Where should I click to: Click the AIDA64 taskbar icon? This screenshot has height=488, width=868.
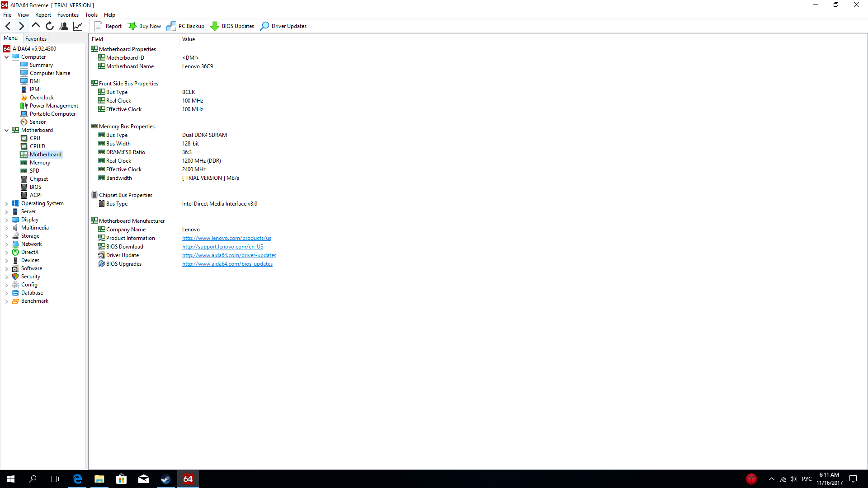tap(188, 479)
